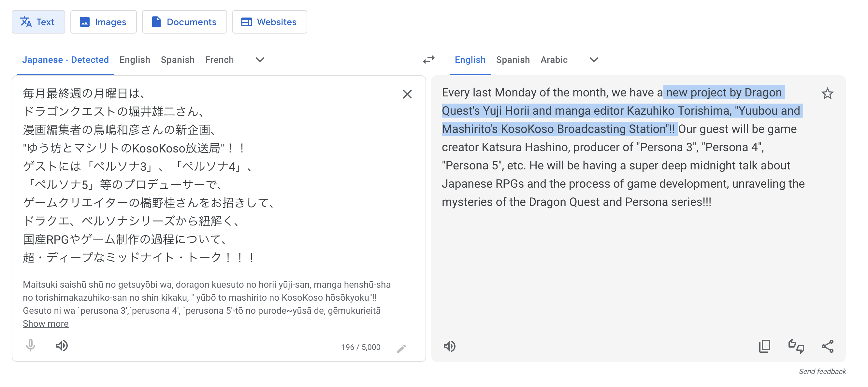Image resolution: width=868 pixels, height=387 pixels.
Task: Click the romanized Maitsuki saishū text
Action: (x=207, y=297)
